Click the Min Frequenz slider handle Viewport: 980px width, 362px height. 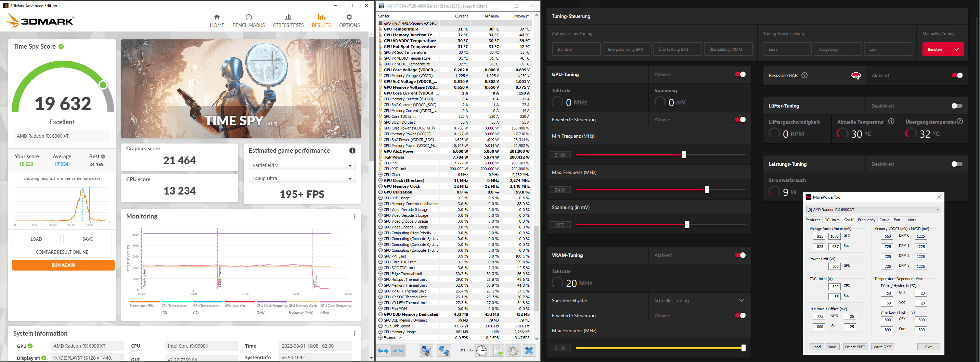click(x=684, y=155)
